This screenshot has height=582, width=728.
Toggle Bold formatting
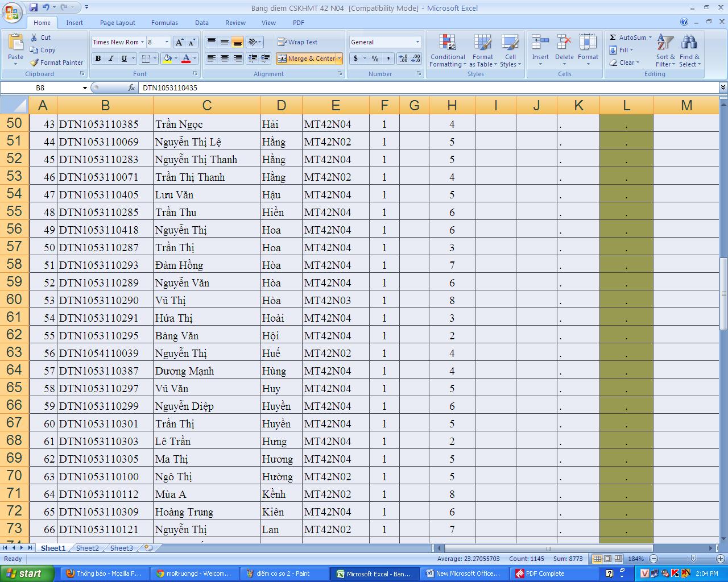click(x=98, y=59)
